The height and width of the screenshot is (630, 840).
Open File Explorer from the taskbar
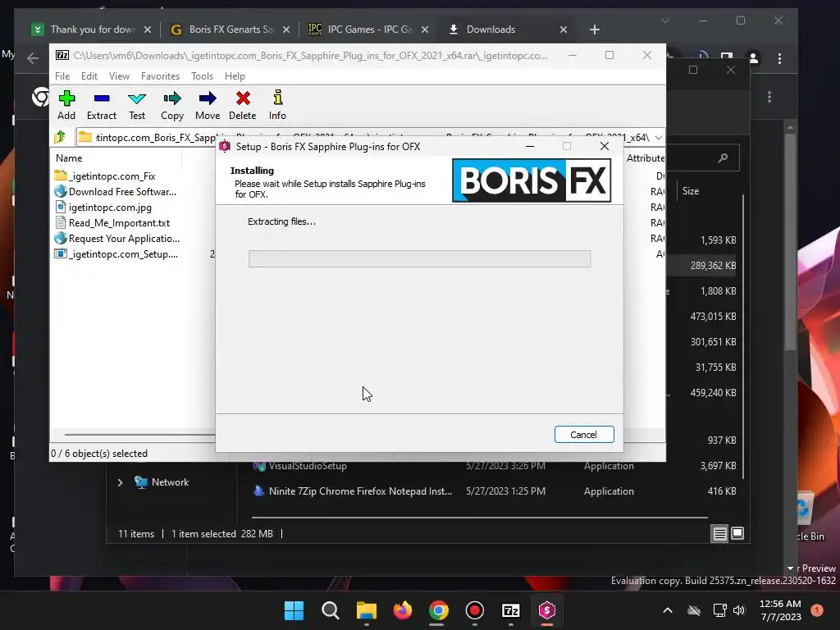367,610
